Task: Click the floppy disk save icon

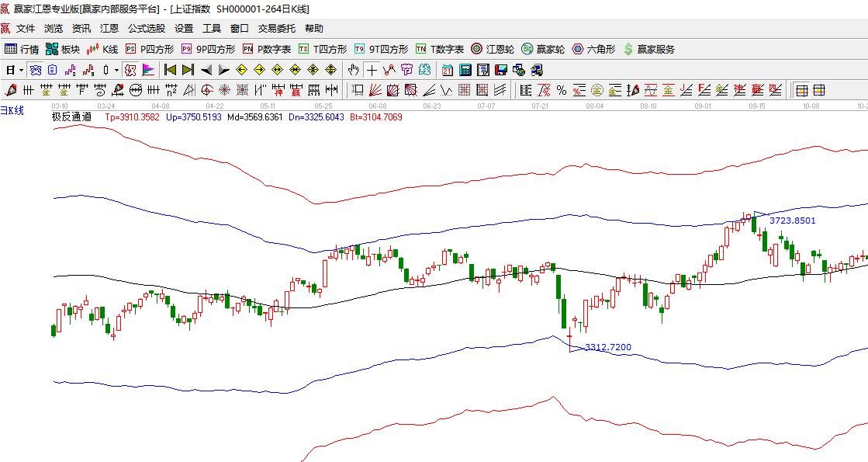Action: (501, 70)
